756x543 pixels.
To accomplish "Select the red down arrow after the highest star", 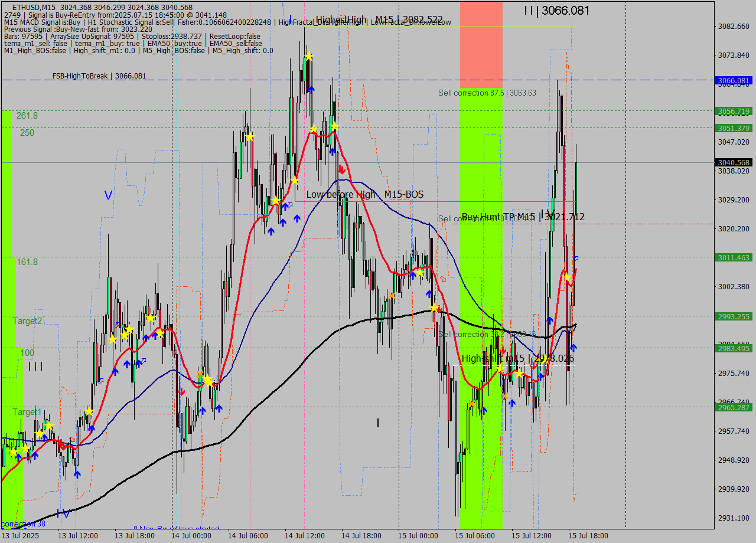I will (x=341, y=169).
